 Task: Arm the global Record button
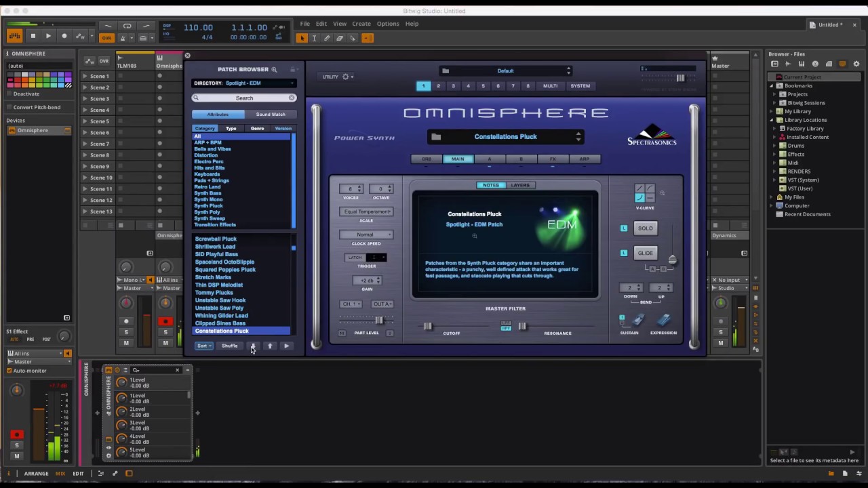(x=64, y=36)
